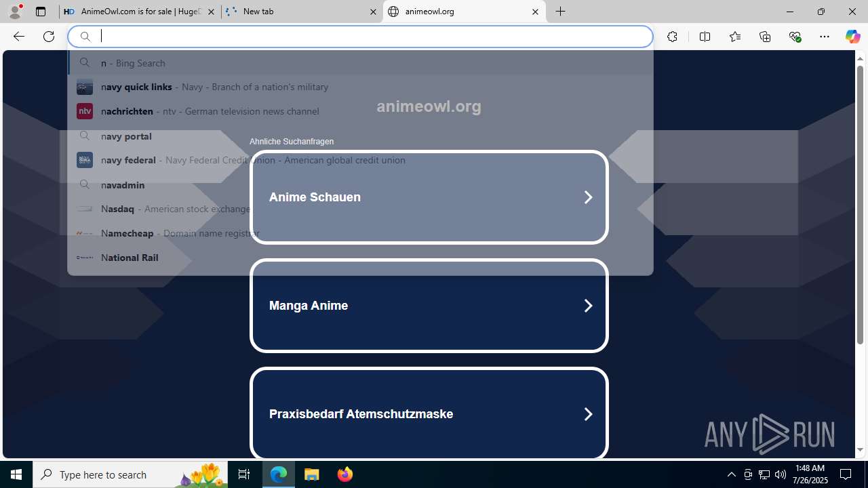868x488 pixels.
Task: Select 'navadmin' suggestion
Action: pos(360,184)
